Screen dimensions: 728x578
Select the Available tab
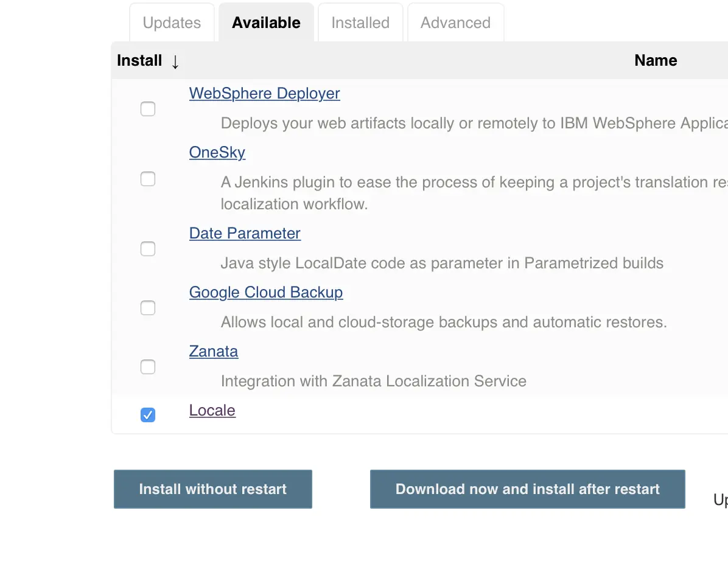[x=266, y=23]
